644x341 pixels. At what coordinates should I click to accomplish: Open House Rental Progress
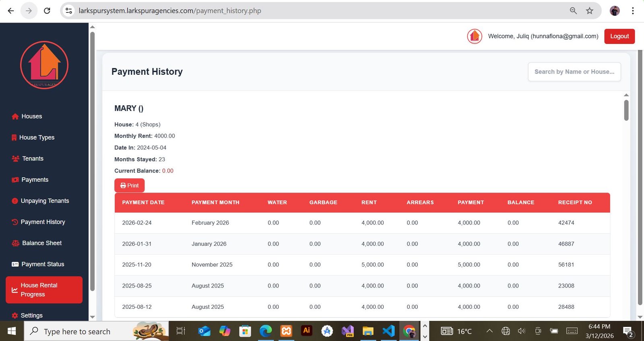coord(44,290)
